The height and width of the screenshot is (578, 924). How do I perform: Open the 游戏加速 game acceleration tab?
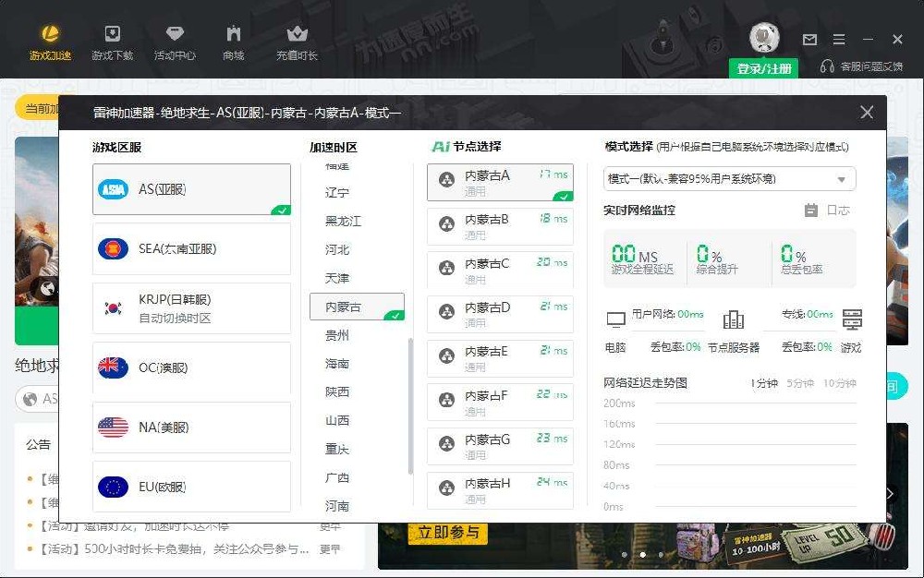51,42
